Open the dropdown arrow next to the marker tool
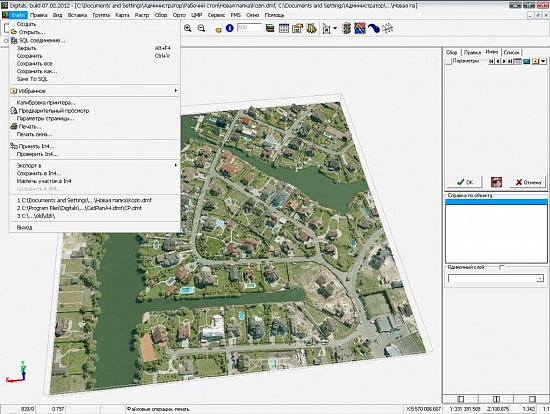550x414 pixels. click(335, 28)
